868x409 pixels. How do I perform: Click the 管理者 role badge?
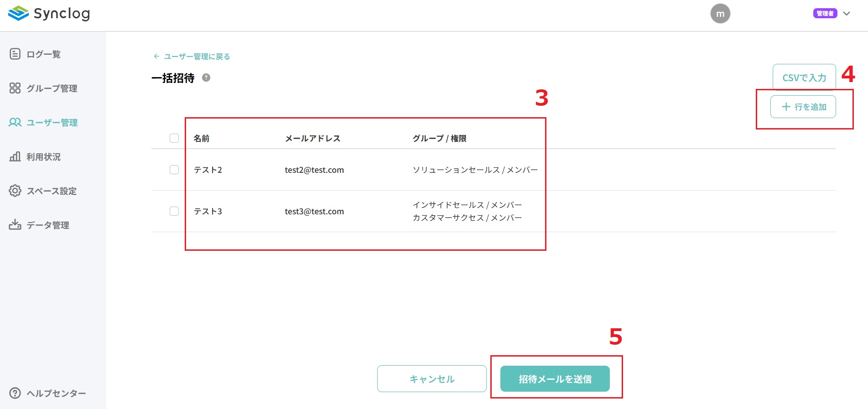825,14
